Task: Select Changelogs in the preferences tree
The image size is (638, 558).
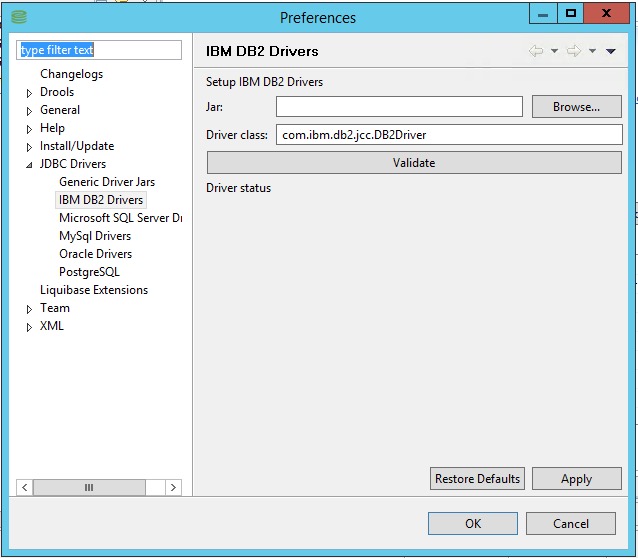Action: pyautogui.click(x=72, y=74)
